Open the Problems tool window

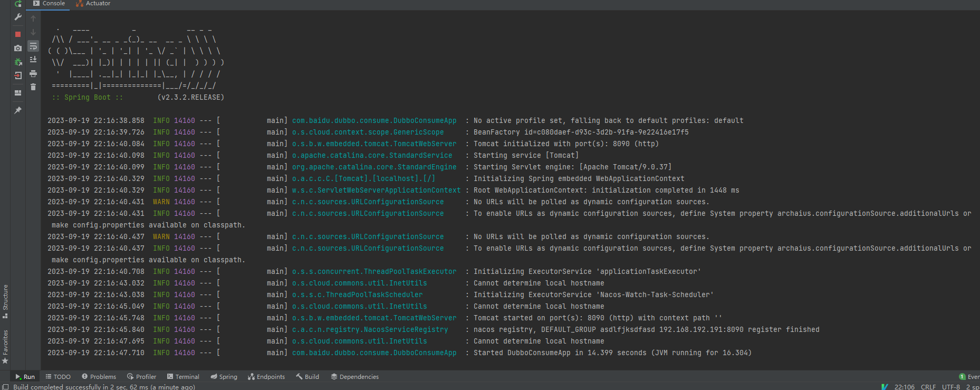99,377
